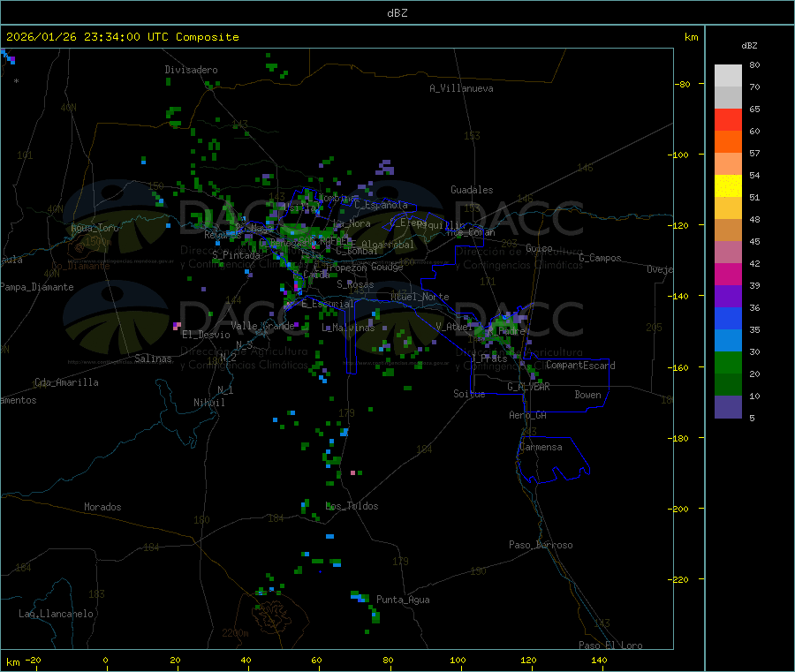The image size is (795, 672).
Task: Click the Paso_Barroso location label
Action: click(541, 546)
